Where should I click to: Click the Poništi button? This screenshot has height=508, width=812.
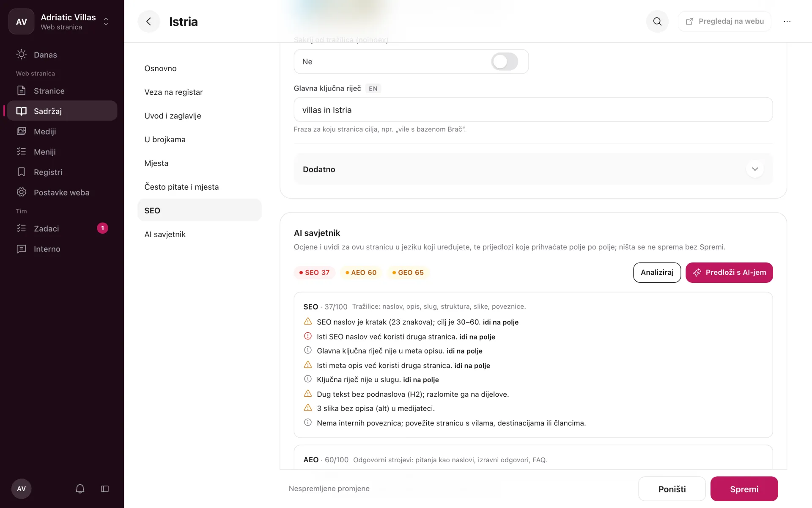point(672,489)
